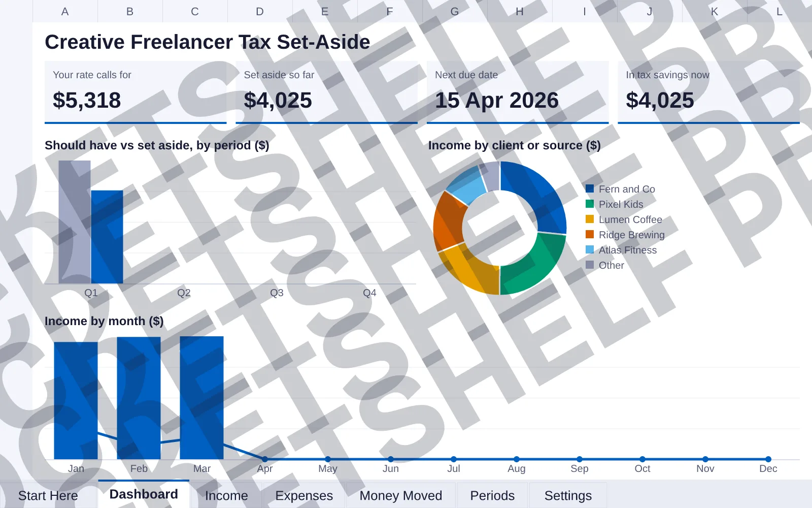The image size is (812, 508).
Task: Select column C header
Action: 195,11
